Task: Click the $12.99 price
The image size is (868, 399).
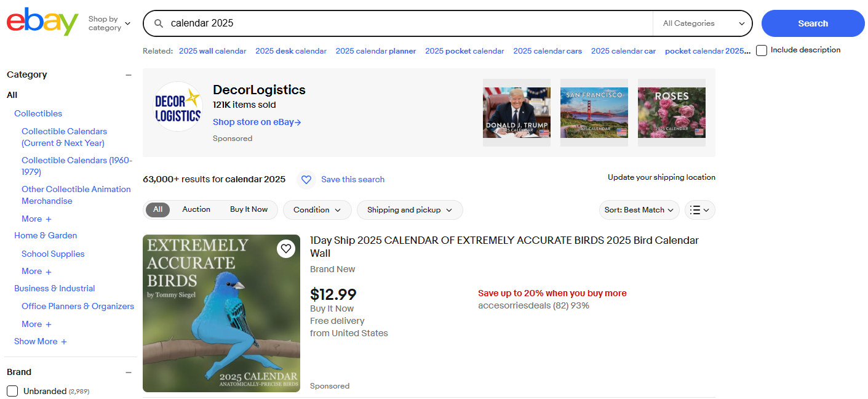Action: tap(333, 294)
